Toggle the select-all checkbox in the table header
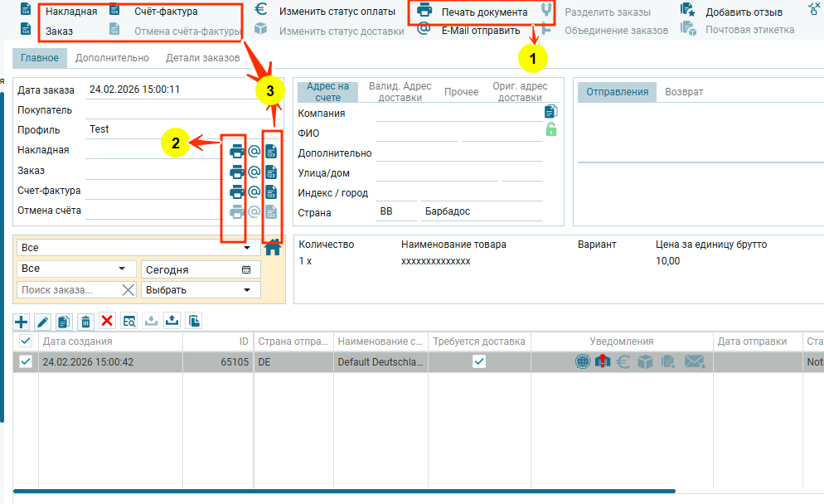Screen dimensions: 824x504 (26, 342)
